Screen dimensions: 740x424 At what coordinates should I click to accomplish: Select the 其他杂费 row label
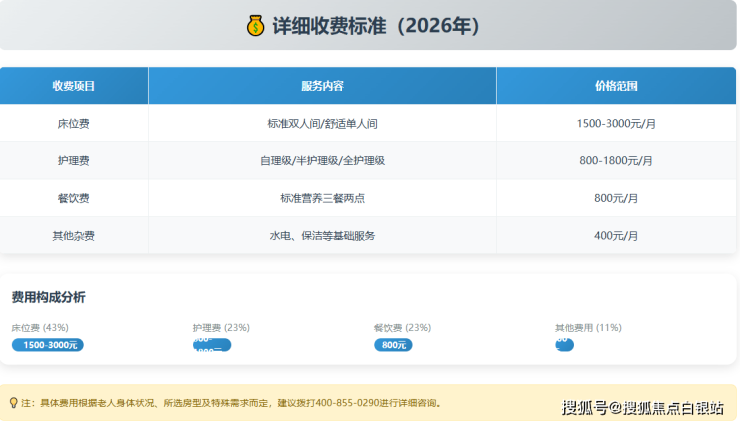74,236
